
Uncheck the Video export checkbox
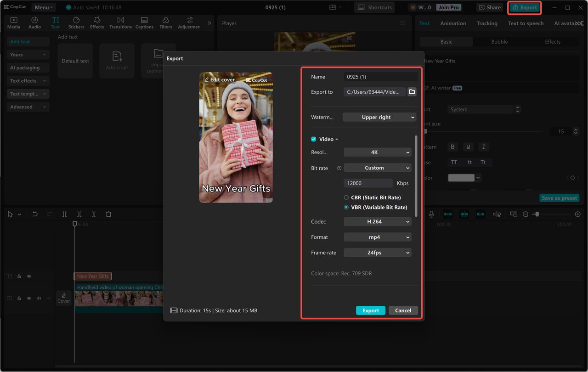(313, 139)
